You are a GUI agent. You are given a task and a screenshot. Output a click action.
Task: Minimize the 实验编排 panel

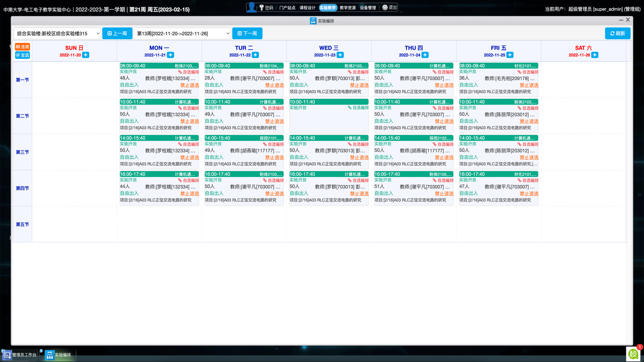tap(621, 20)
